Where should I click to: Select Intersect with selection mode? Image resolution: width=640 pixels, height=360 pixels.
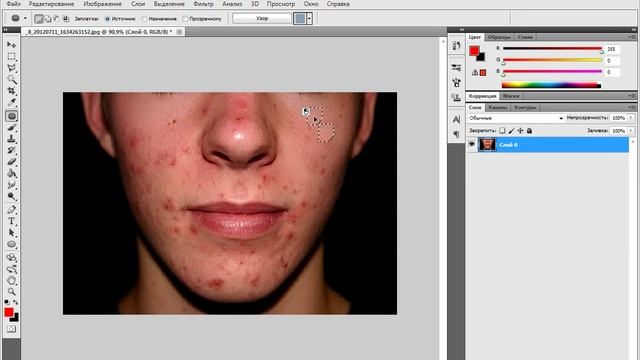tap(65, 19)
